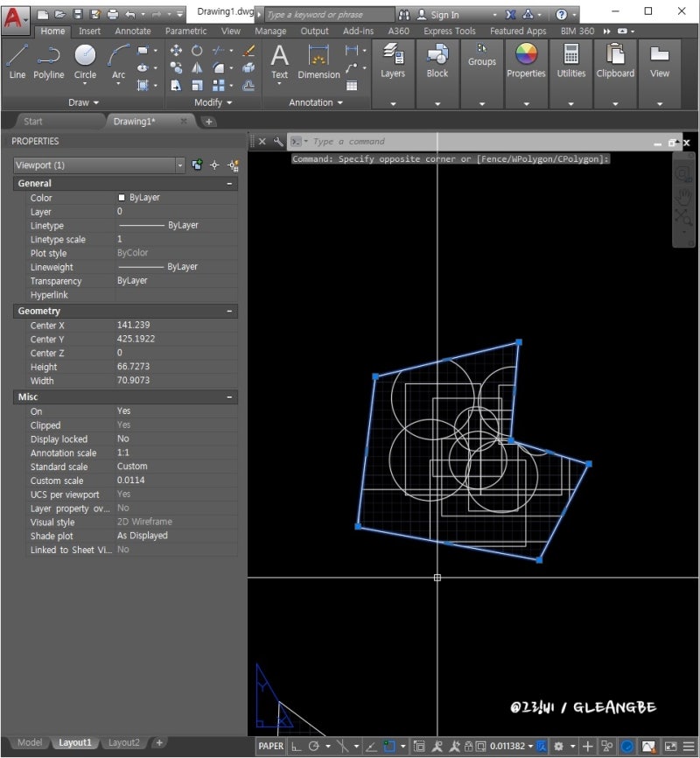This screenshot has width=700, height=758.
Task: Select the Polyline tool
Action: tap(48, 61)
